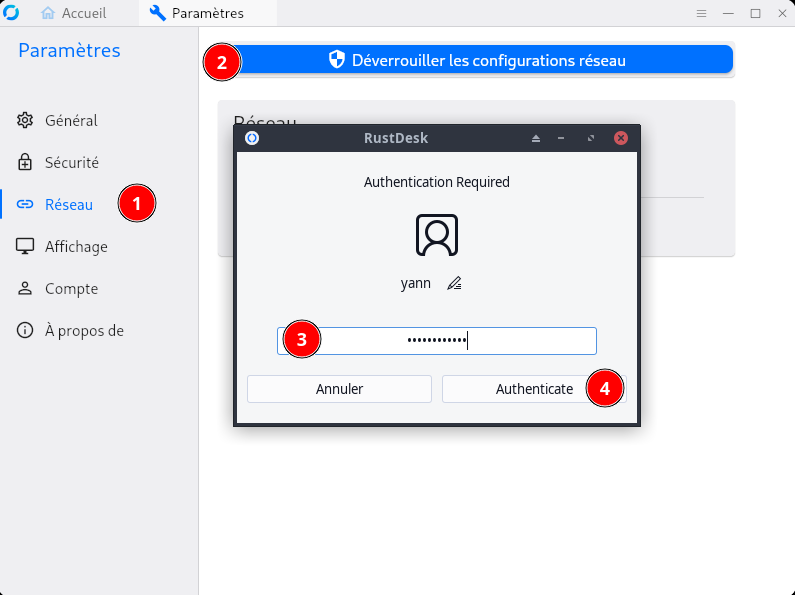
Task: Click the pencil edit icon next to yann
Action: pos(454,283)
